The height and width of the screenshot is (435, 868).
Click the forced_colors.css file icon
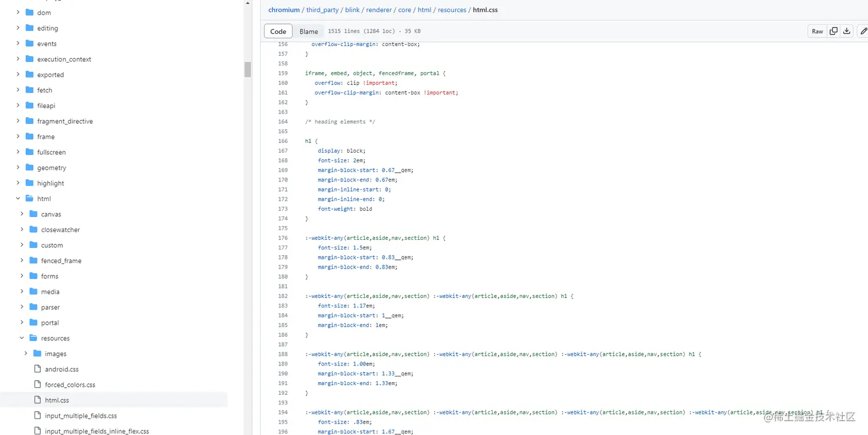coord(38,384)
